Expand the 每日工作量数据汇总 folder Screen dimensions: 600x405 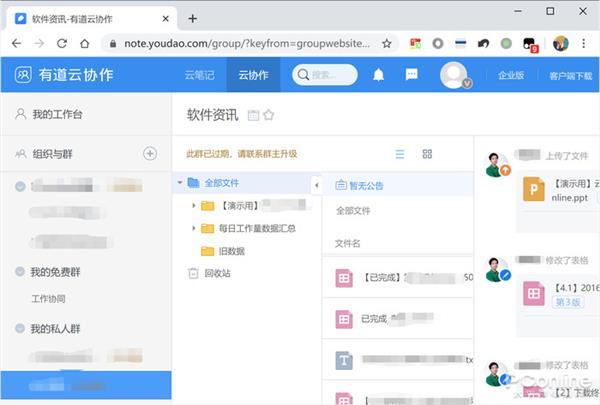point(194,228)
